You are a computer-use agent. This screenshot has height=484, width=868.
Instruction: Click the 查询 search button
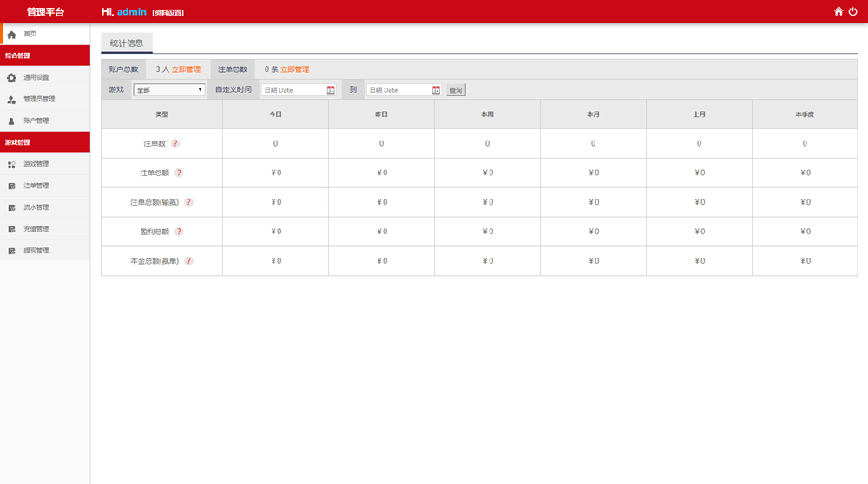(456, 90)
